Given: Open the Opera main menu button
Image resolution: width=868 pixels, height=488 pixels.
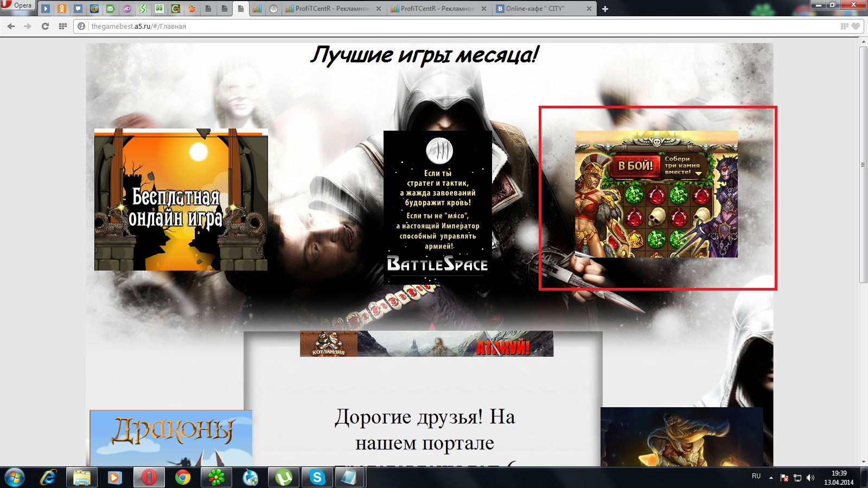Looking at the screenshot, I should tap(17, 5).
